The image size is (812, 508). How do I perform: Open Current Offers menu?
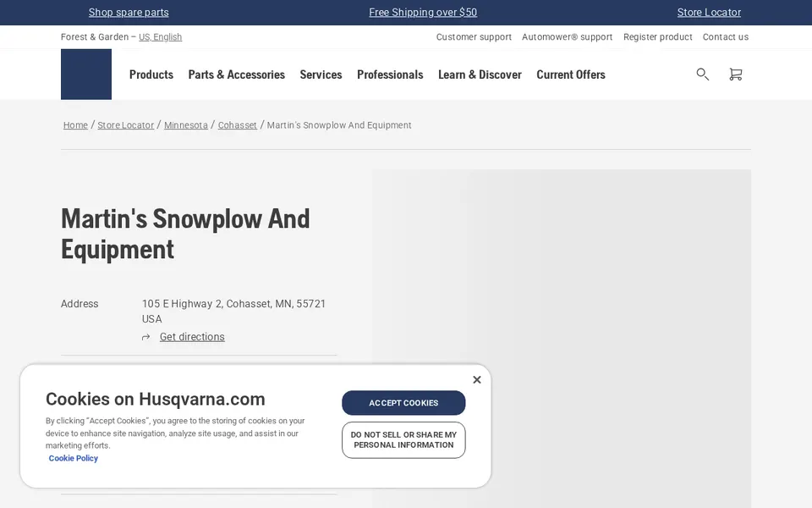(x=571, y=75)
